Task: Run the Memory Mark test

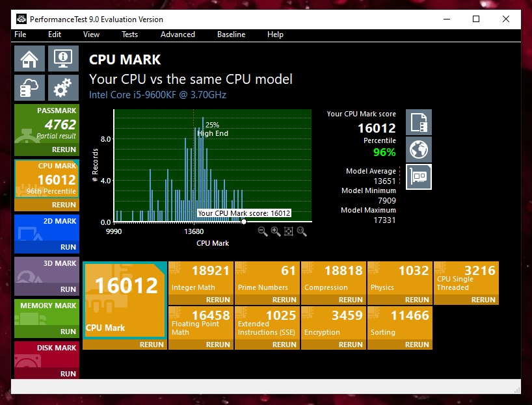Action: coord(47,332)
